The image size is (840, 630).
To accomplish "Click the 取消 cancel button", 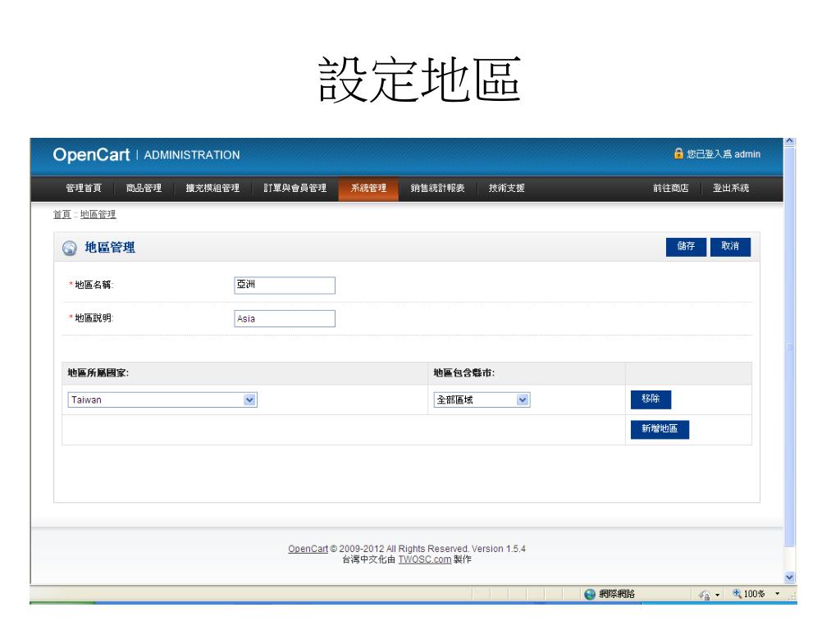I will coord(730,247).
